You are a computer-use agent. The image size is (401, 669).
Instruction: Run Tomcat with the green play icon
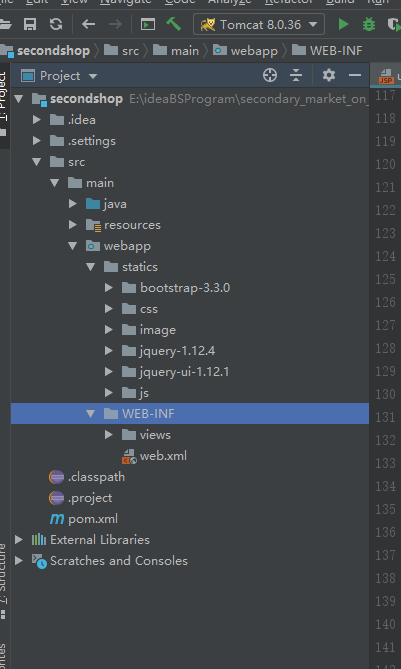[x=343, y=24]
